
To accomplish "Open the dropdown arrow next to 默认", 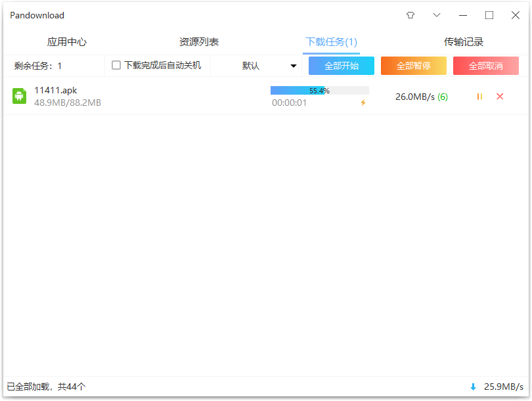I will pos(294,65).
